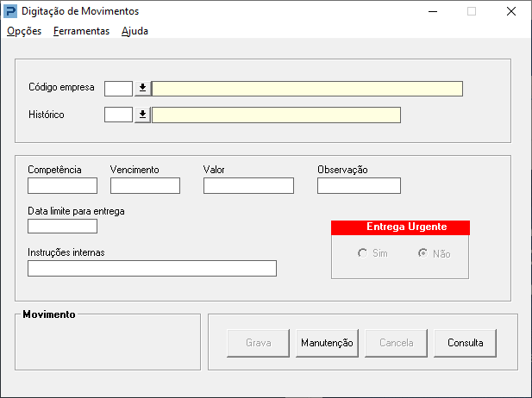
Task: Select the Não radio for Entrega Urgente
Action: click(x=423, y=254)
